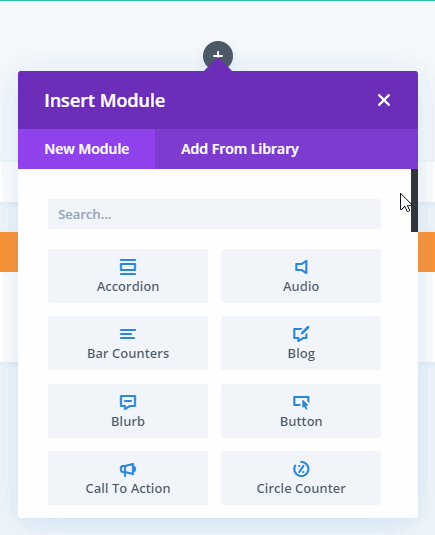Select the Circle Counter icon
The height and width of the screenshot is (535, 435).
[301, 469]
